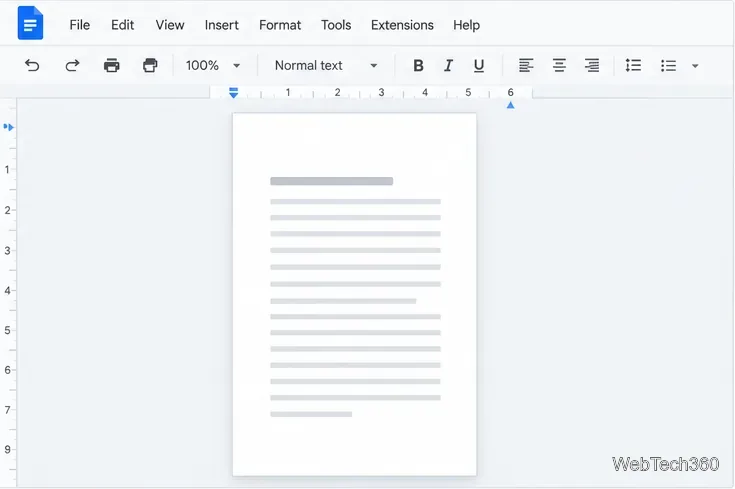Viewport: 735px width, 489px height.
Task: Open the Extensions menu
Action: pyautogui.click(x=402, y=25)
